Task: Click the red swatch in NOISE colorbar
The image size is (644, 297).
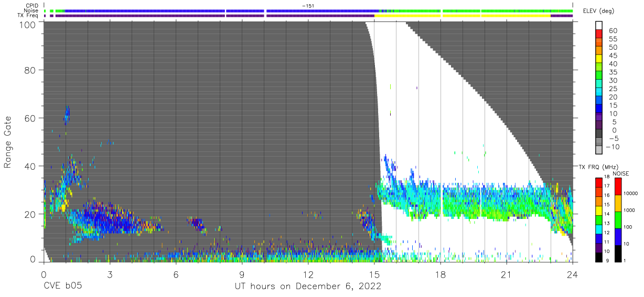Action: [618, 186]
